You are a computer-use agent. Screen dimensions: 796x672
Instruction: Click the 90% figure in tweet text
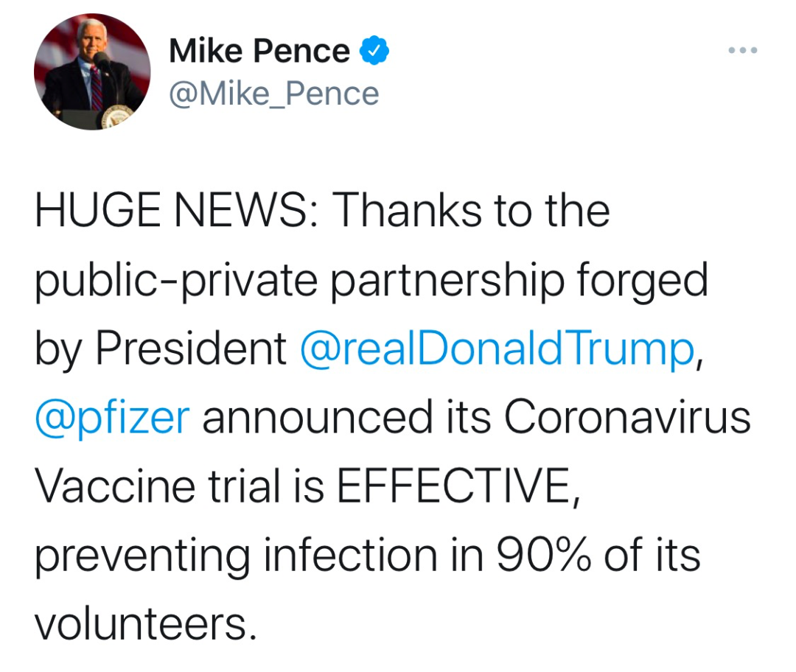543,555
